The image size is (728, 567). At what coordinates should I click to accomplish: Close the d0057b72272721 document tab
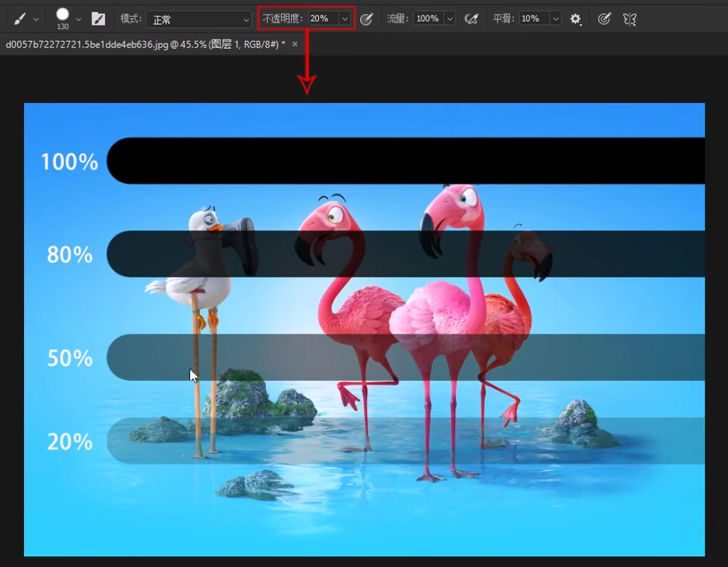pyautogui.click(x=295, y=44)
